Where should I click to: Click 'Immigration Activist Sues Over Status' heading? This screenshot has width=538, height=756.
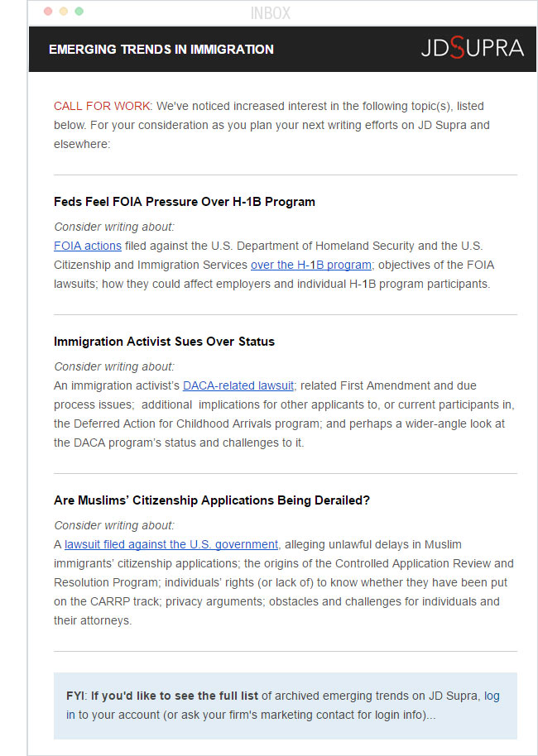[164, 342]
